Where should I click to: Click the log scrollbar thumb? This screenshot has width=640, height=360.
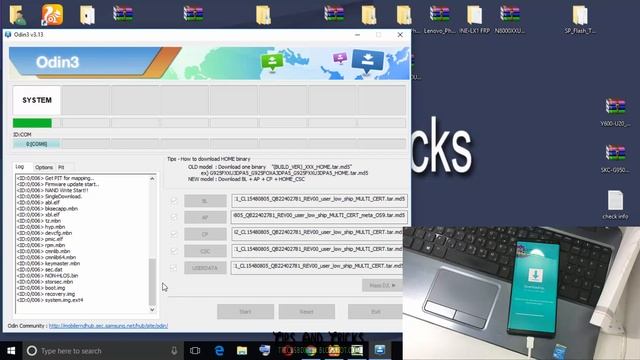pyautogui.click(x=152, y=282)
